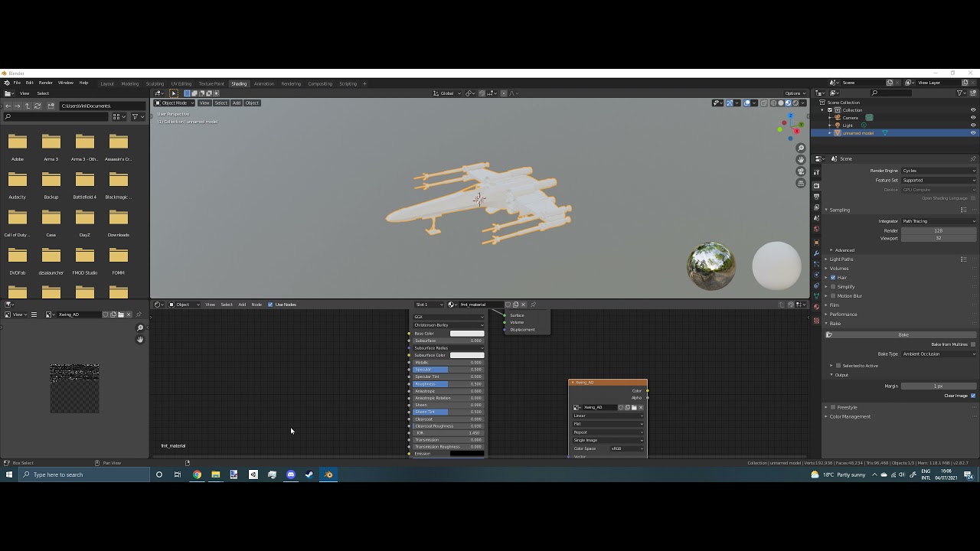
Task: Open the Object Mode dropdown
Action: point(175,103)
